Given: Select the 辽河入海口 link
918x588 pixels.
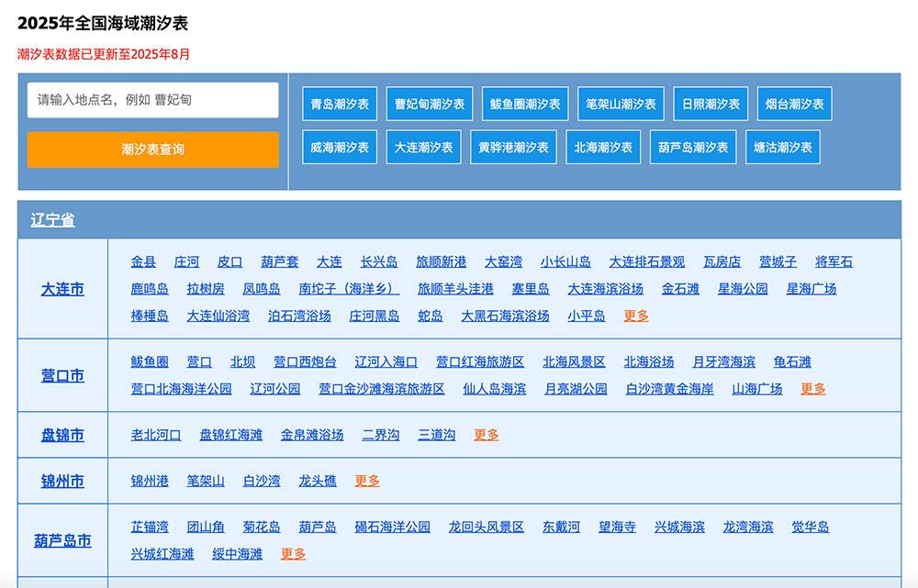Looking at the screenshot, I should 386,362.
